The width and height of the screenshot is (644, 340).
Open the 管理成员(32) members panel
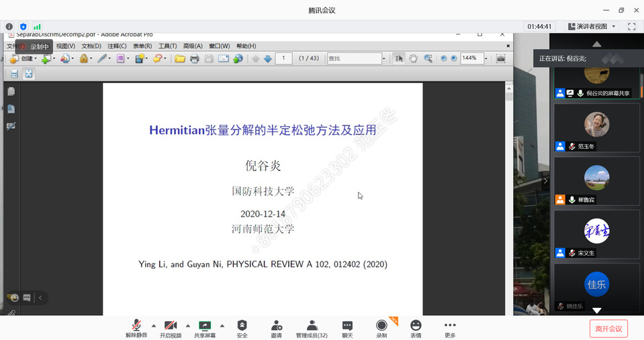(312, 328)
